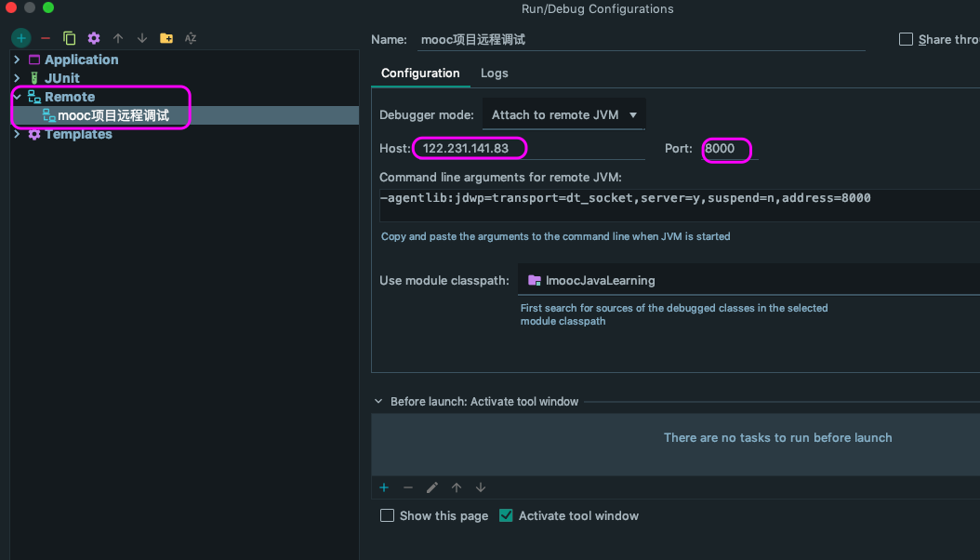Expand the Application tree node
Image resolution: width=980 pixels, height=560 pixels.
click(x=17, y=60)
